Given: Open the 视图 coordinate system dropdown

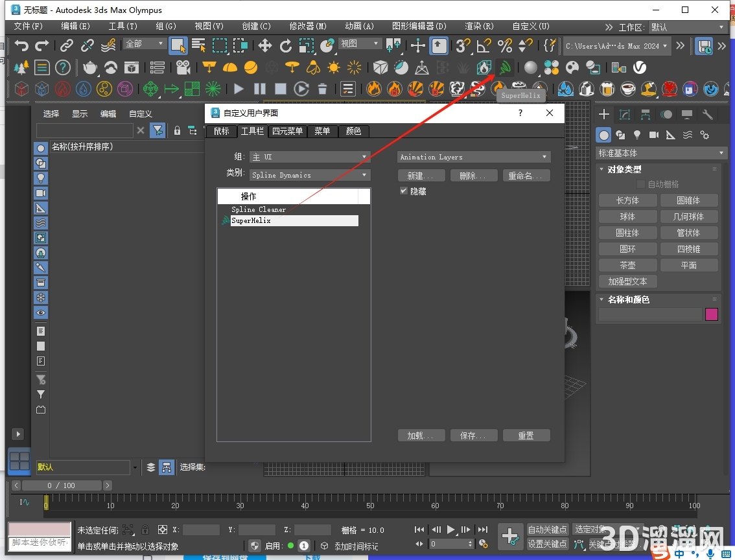Looking at the screenshot, I should click(360, 43).
